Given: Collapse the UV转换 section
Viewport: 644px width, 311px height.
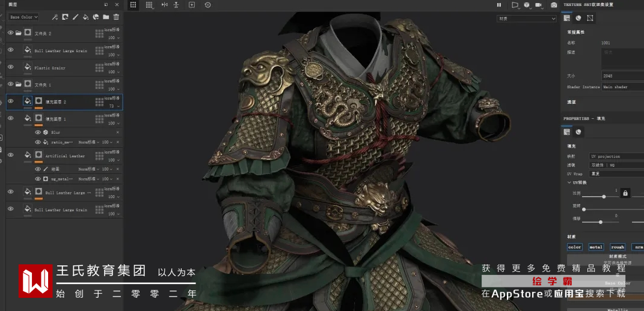Looking at the screenshot, I should tap(569, 183).
